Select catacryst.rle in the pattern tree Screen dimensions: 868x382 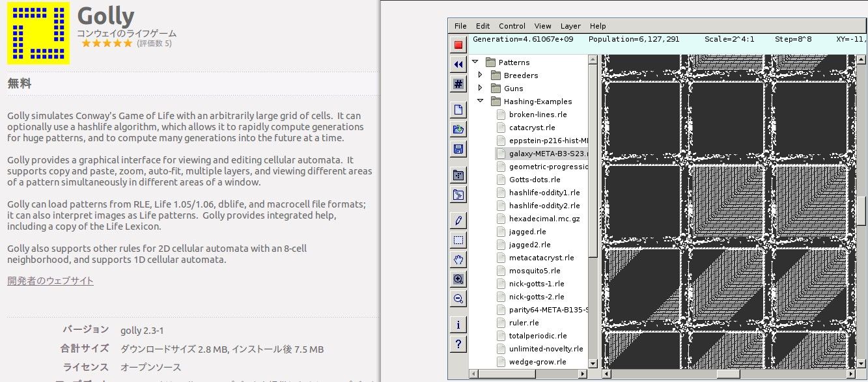point(532,128)
